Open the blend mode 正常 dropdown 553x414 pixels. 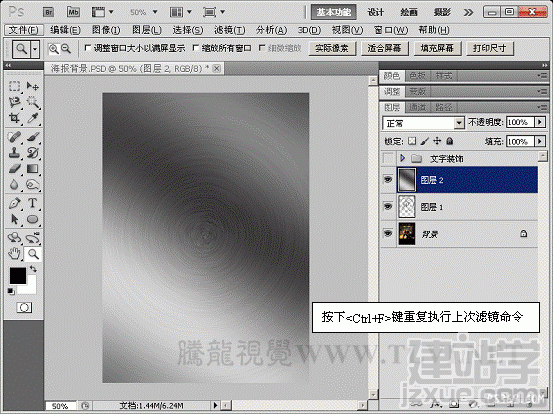[x=423, y=123]
